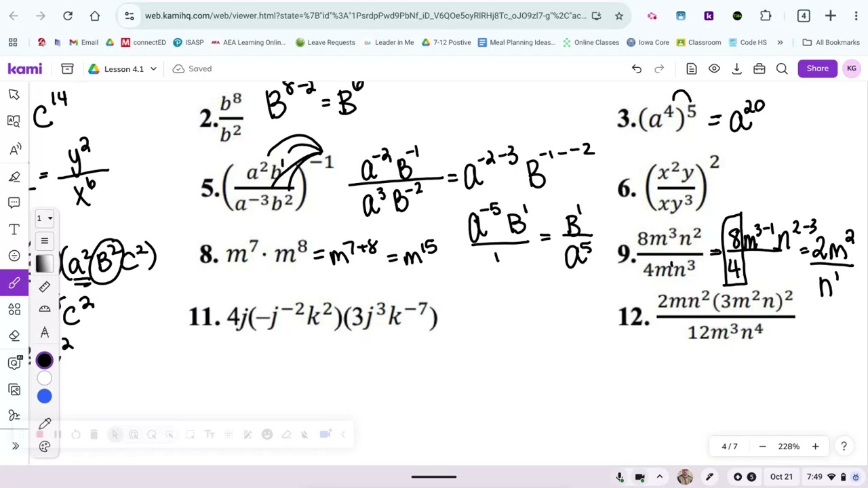Image resolution: width=868 pixels, height=488 pixels.
Task: Open the document page view icon
Action: tap(692, 68)
